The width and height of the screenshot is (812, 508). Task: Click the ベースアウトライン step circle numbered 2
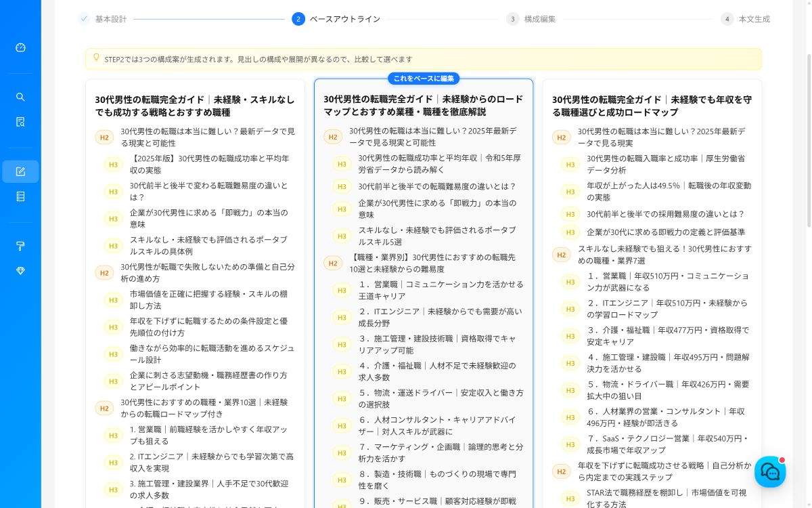(x=298, y=19)
